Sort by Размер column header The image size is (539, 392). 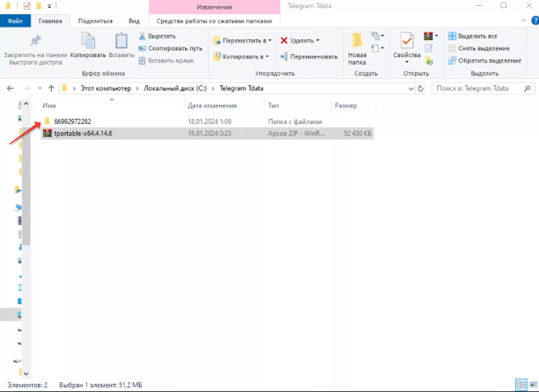(346, 105)
